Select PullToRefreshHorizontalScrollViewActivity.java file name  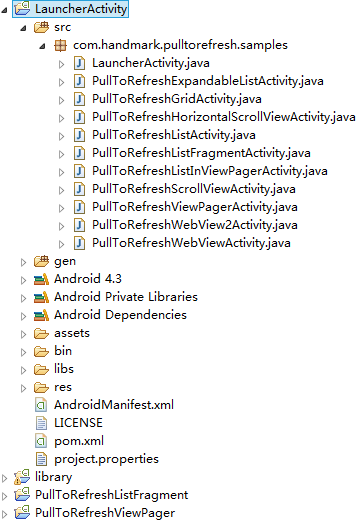coord(224,117)
